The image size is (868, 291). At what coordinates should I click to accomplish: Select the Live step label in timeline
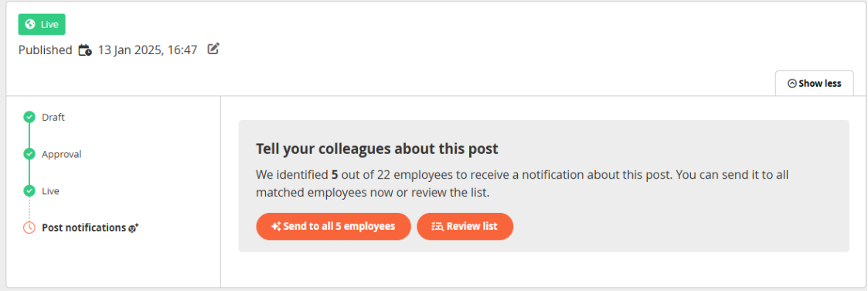pos(50,190)
